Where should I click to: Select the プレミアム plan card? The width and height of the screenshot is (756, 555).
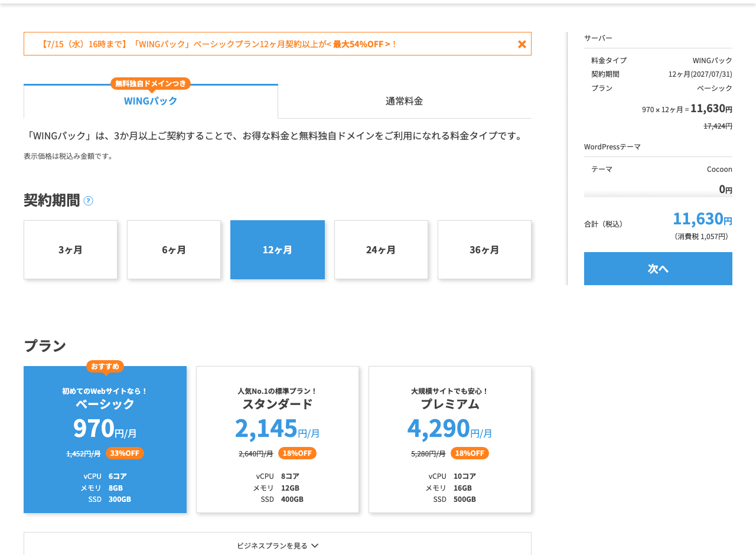[450, 439]
